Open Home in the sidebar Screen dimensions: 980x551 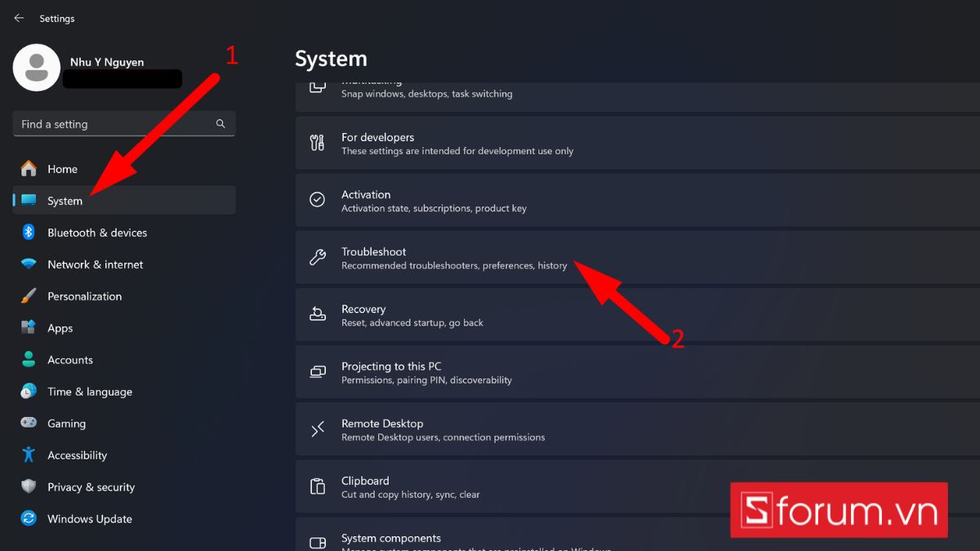(124, 169)
